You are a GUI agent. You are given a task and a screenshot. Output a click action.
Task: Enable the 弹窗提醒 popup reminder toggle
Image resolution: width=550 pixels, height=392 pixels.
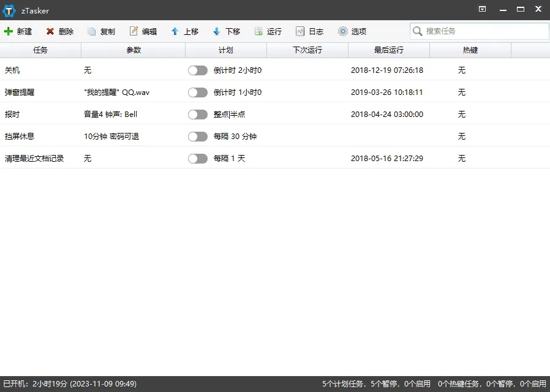(198, 92)
